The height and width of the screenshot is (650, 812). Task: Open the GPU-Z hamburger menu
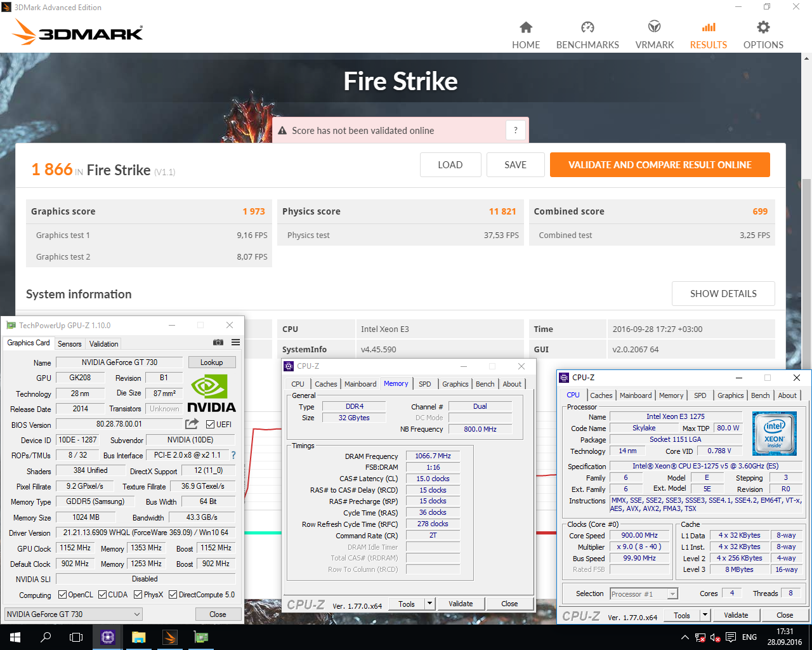(x=235, y=342)
